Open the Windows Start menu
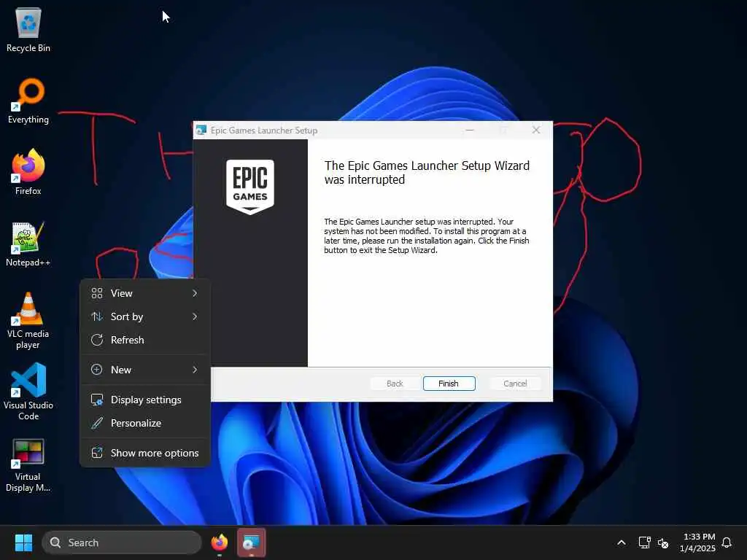The image size is (747, 560). [x=23, y=542]
